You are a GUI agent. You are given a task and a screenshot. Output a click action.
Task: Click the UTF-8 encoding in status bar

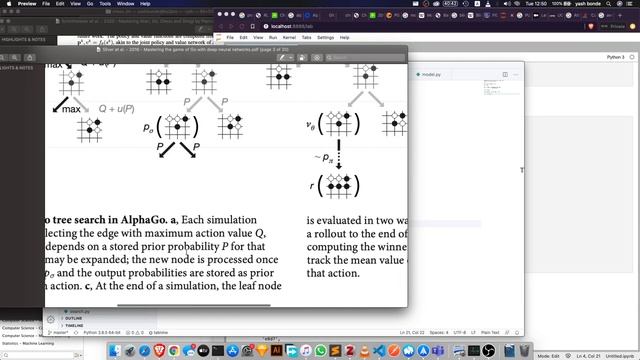(x=460, y=333)
